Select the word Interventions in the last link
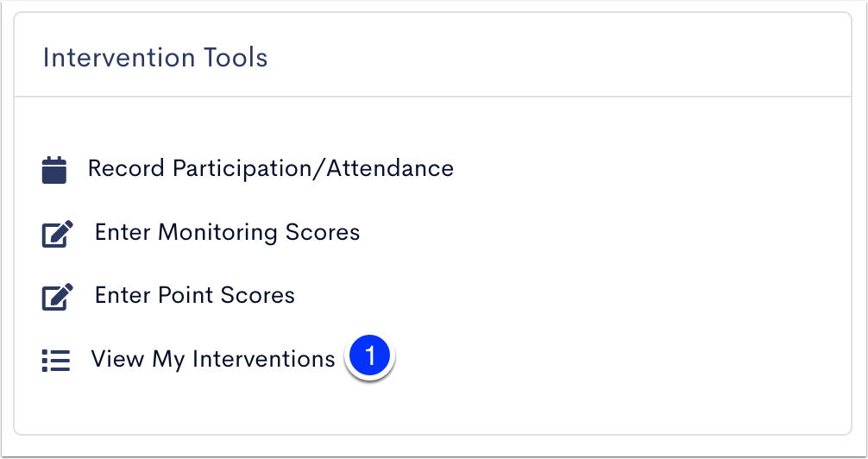The image size is (868, 459). tap(263, 359)
